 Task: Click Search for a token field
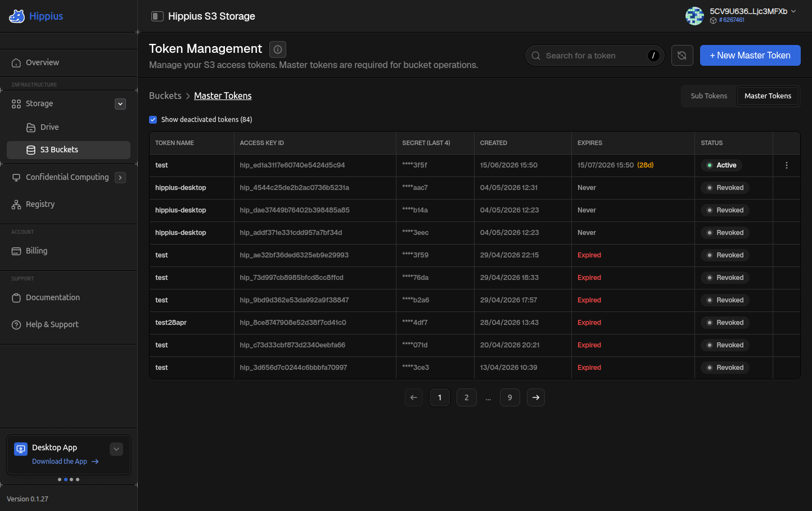[594, 56]
